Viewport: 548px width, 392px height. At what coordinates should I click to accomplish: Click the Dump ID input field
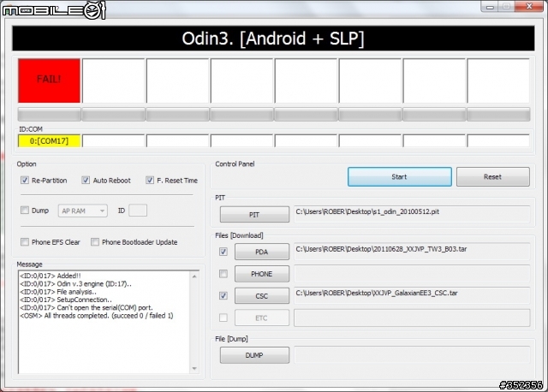tap(138, 211)
